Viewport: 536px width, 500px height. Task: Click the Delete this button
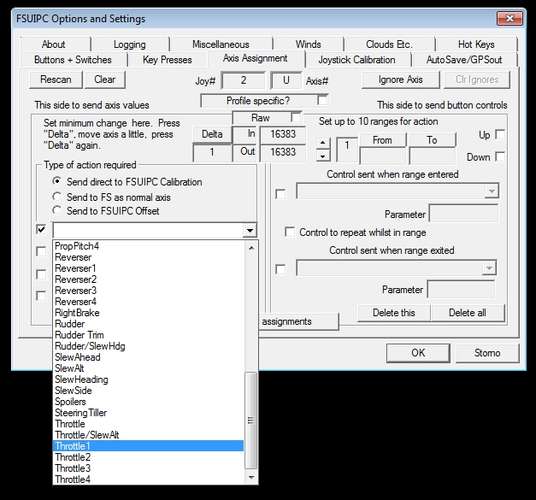[x=394, y=313]
